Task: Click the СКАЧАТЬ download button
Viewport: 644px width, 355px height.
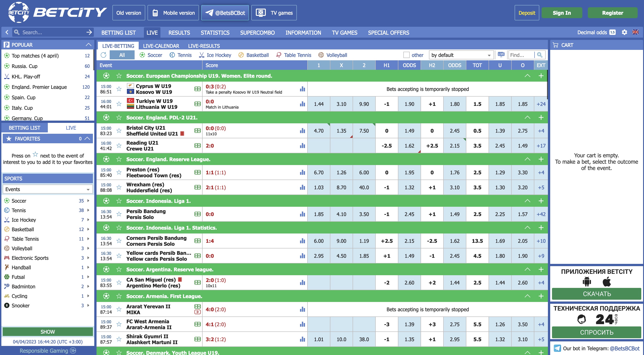Action: click(596, 294)
